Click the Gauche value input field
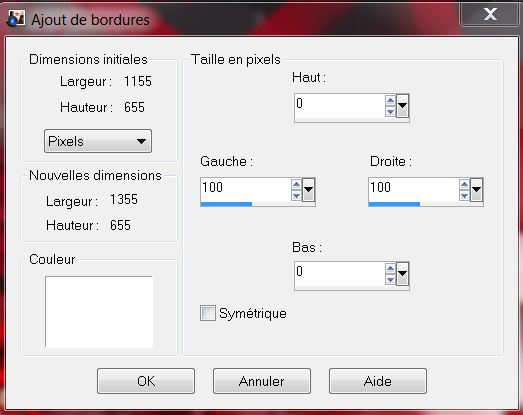This screenshot has height=415, width=523. 245,189
